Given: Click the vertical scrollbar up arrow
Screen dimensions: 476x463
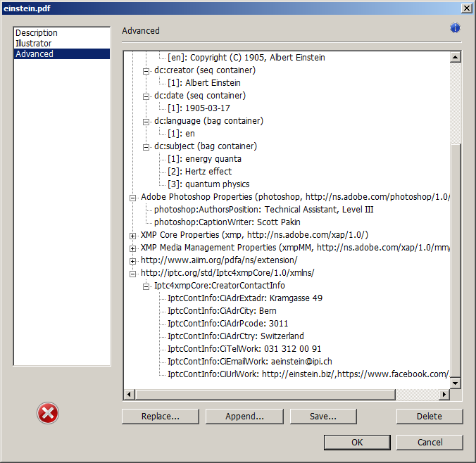Looking at the screenshot, I should pos(455,58).
